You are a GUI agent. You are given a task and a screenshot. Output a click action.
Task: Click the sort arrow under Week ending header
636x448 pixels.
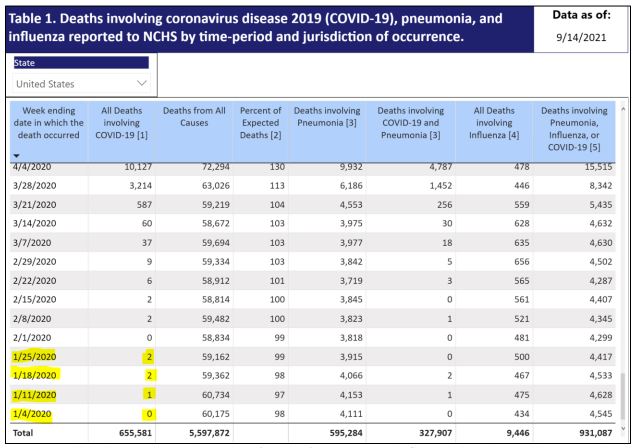point(16,156)
